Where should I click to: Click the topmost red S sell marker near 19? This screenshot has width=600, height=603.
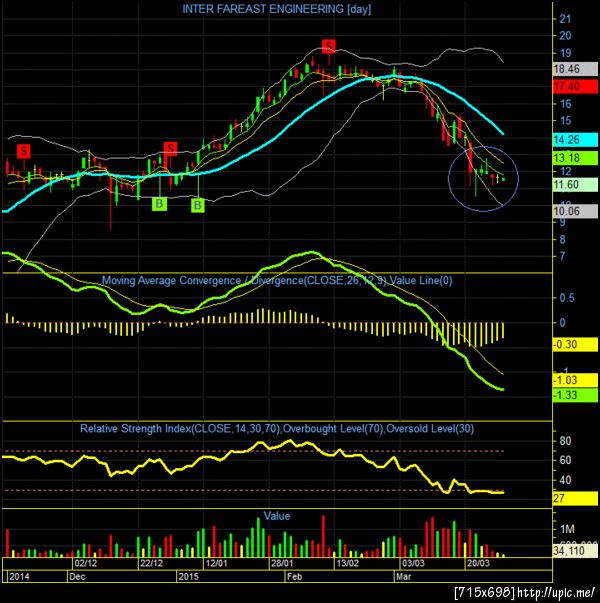coord(328,46)
